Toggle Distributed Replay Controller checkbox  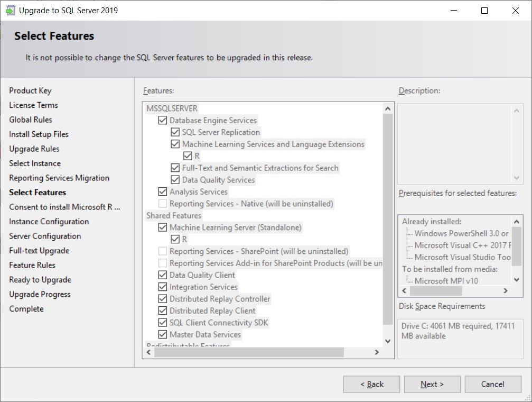(x=163, y=299)
